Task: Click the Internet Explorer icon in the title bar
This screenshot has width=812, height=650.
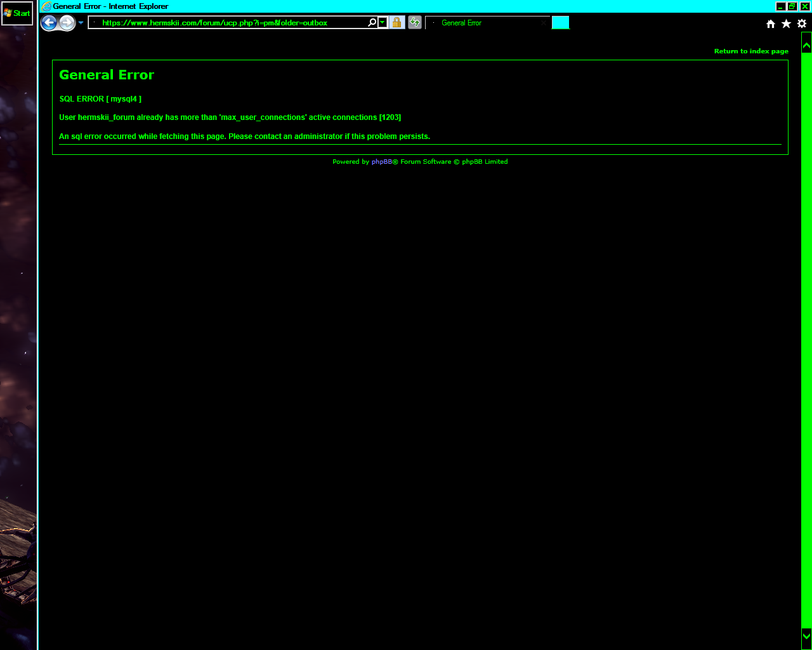Action: 46,6
